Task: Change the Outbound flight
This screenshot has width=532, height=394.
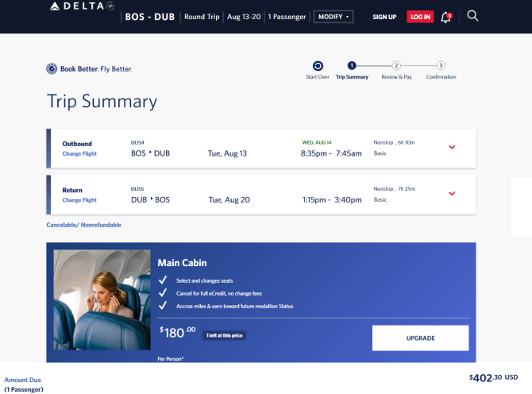Action: pos(79,154)
